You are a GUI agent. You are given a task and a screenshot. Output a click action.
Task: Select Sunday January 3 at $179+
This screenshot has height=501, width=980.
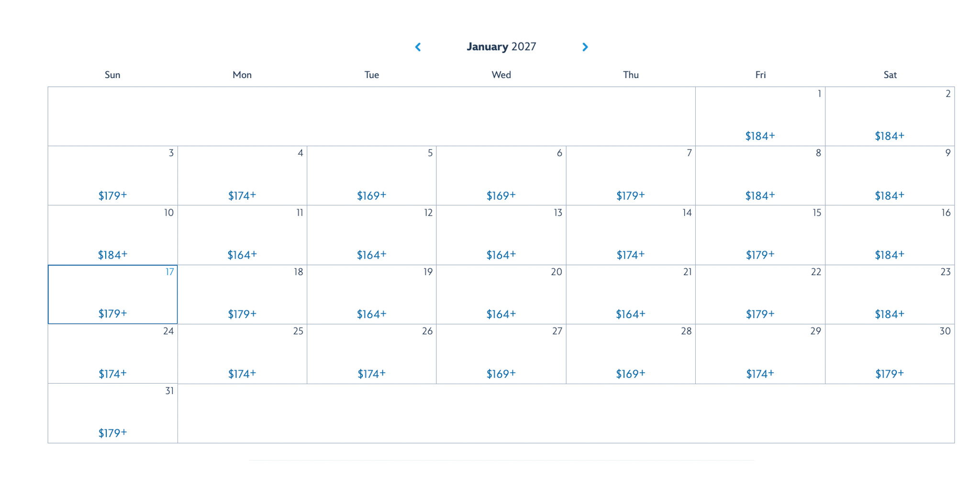pyautogui.click(x=112, y=176)
